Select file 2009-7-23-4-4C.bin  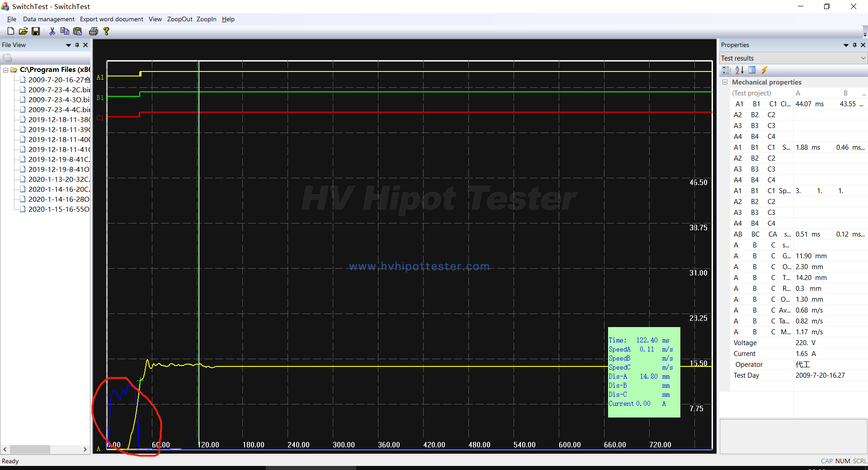(59, 109)
